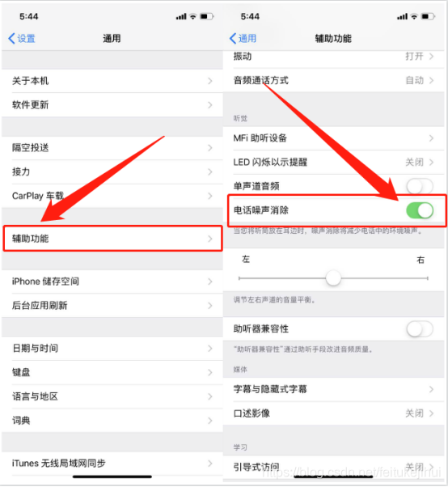Tap the chevron on the 软件更新 row
448x487 pixels.
click(210, 105)
